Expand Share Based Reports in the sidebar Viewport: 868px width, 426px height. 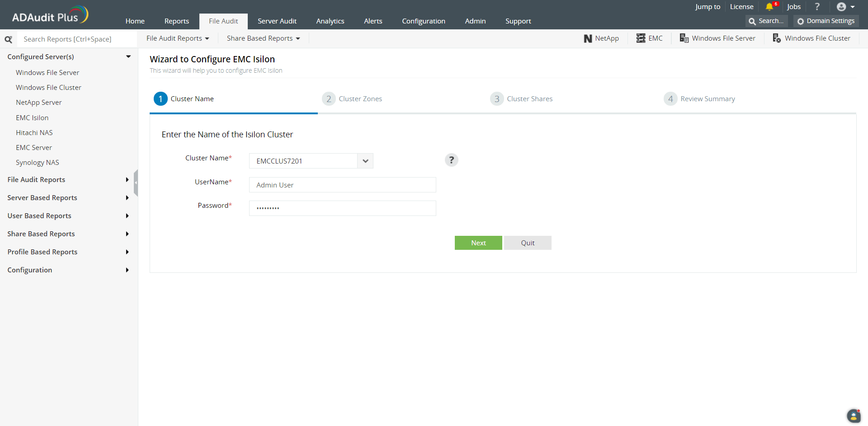tap(68, 234)
